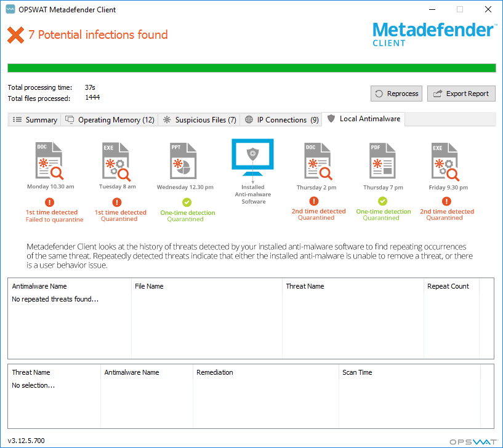The image size is (503, 448).
Task: Click 'One-time detection' under Wednesday 12.30 pm
Action: coord(188,213)
